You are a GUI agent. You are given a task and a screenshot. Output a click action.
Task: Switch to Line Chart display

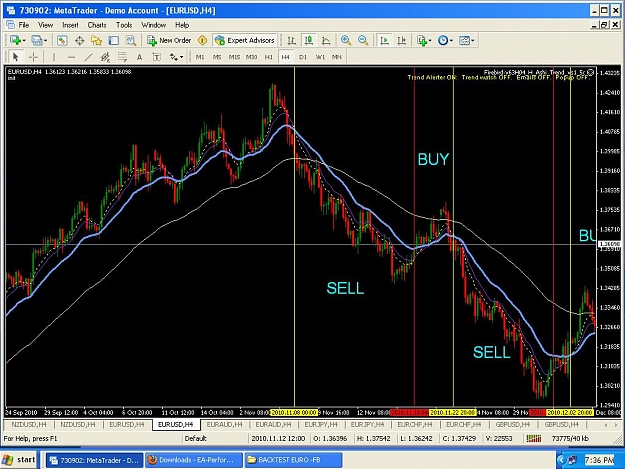326,40
